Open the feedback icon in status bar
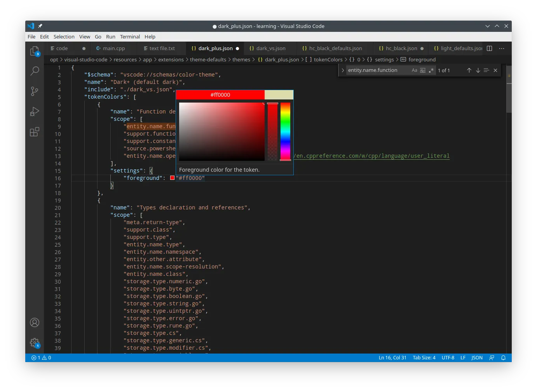 [x=492, y=358]
